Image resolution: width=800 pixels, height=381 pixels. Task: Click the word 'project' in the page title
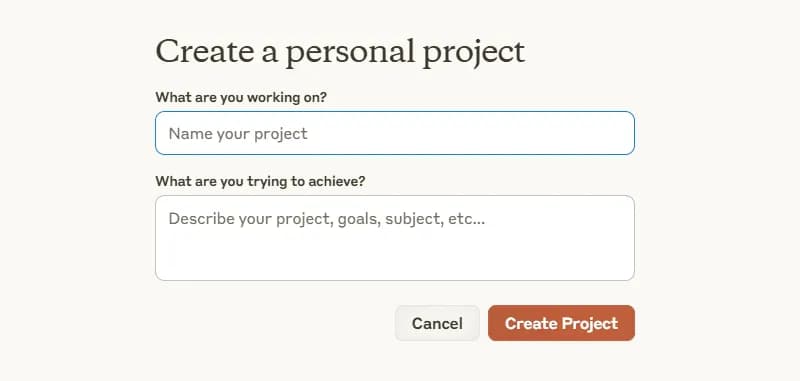[474, 54]
